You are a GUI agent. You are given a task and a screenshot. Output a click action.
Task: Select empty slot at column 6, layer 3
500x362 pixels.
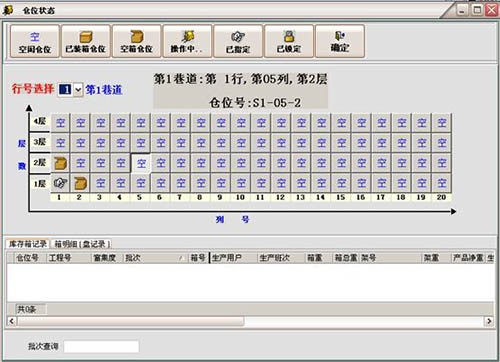tap(161, 143)
